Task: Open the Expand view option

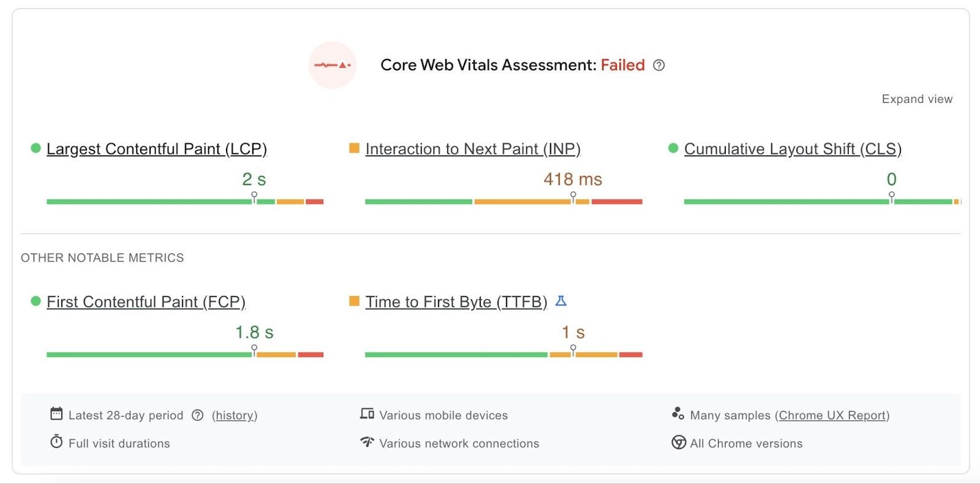Action: 917,99
